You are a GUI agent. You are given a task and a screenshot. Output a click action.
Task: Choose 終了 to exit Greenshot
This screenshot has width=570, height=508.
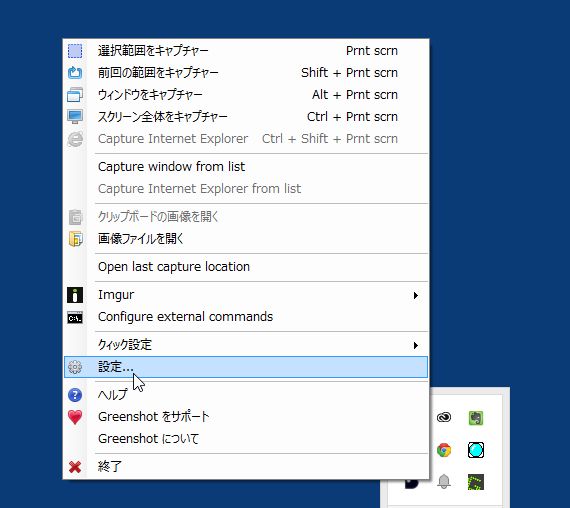246,467
